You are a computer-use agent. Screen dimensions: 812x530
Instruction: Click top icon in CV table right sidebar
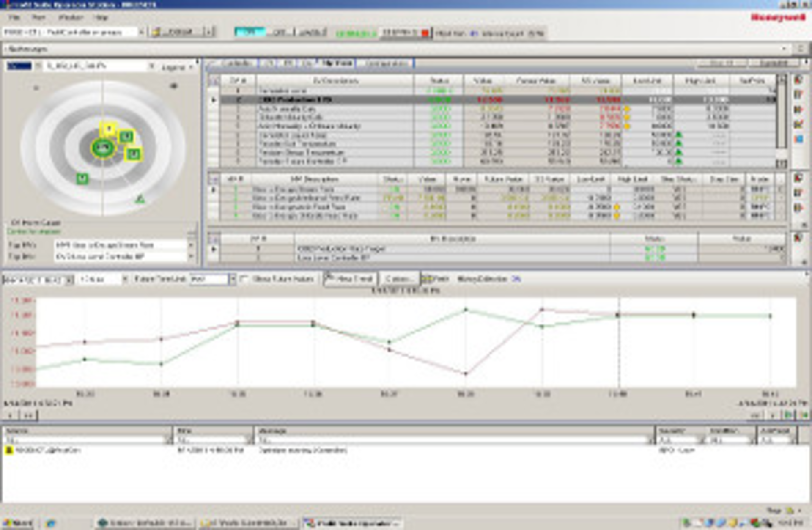(x=798, y=80)
